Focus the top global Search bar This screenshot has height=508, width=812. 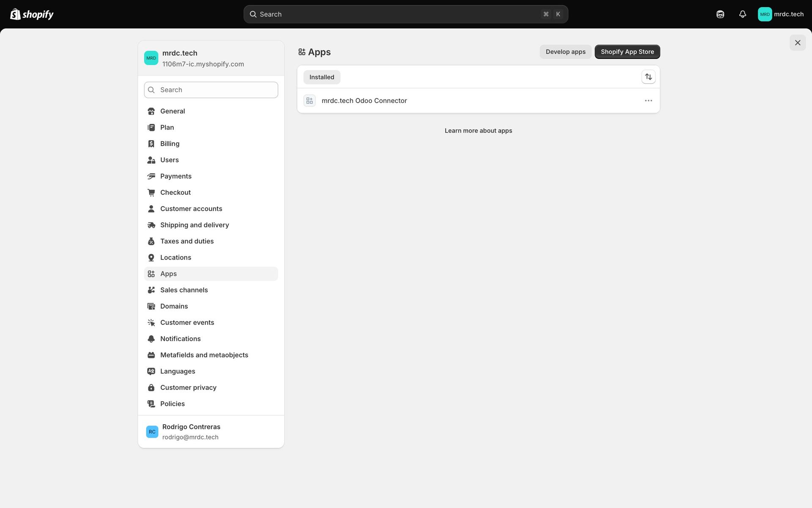coord(406,14)
